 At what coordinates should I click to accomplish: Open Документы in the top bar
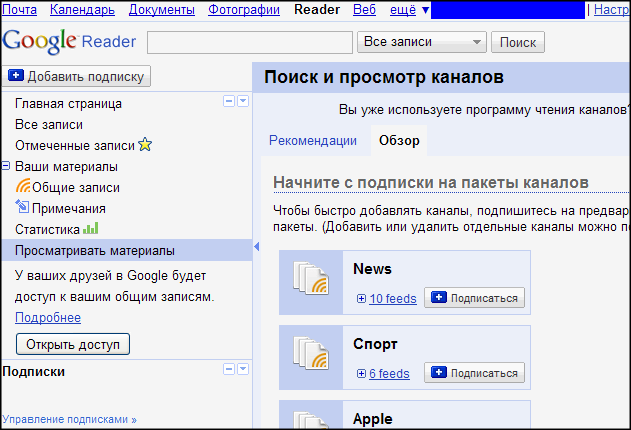coord(162,9)
